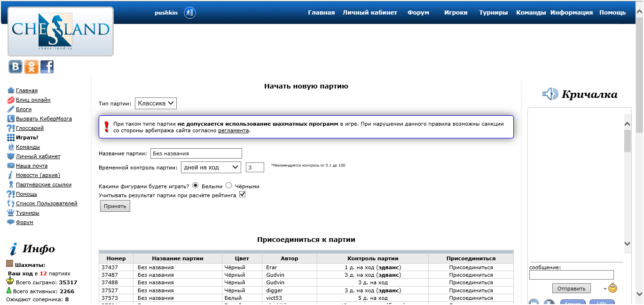Screen dimensions: 644x305
Task: Join game 37527 by digger
Action: pos(471,290)
